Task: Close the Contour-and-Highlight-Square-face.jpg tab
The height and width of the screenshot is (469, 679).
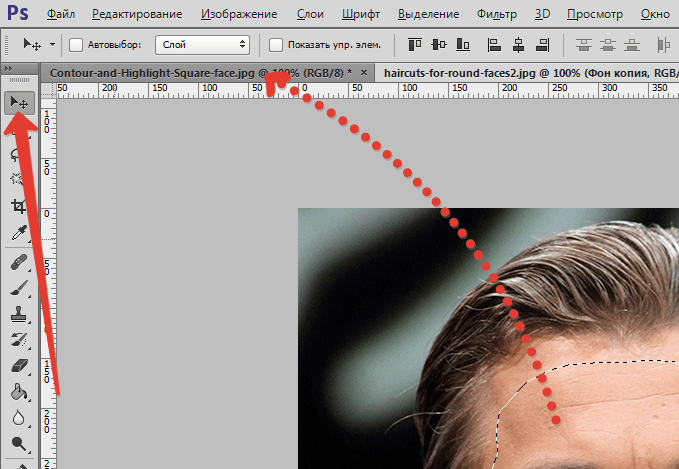Action: tap(364, 73)
